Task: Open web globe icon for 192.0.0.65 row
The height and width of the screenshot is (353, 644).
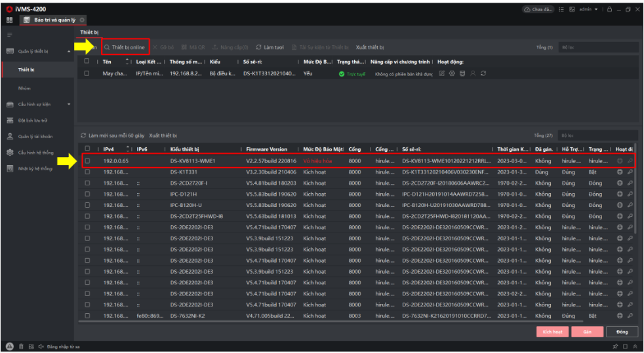Action: (x=620, y=160)
